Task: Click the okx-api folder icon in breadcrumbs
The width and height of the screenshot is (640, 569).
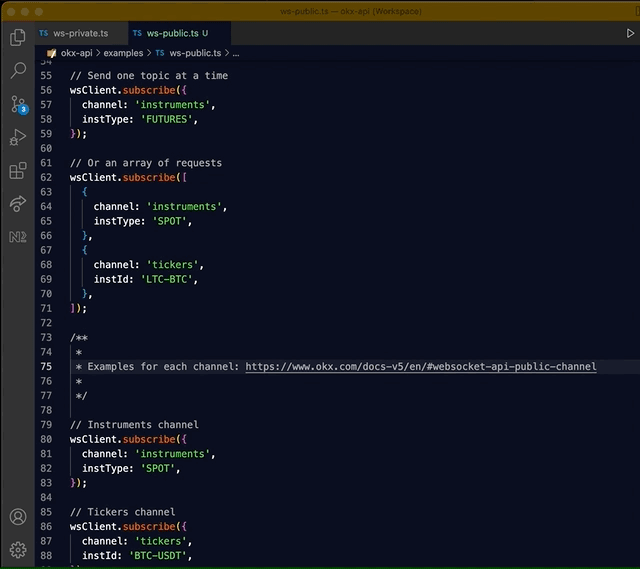Action: [x=51, y=53]
